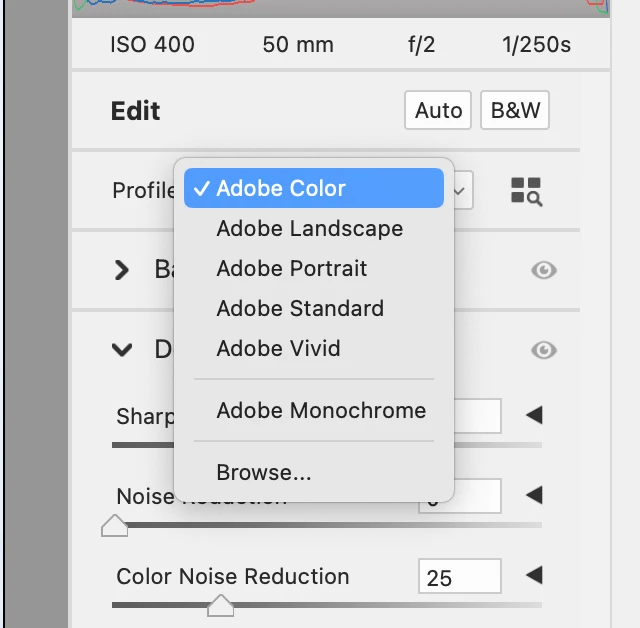Select Adobe Standard profile

click(300, 308)
